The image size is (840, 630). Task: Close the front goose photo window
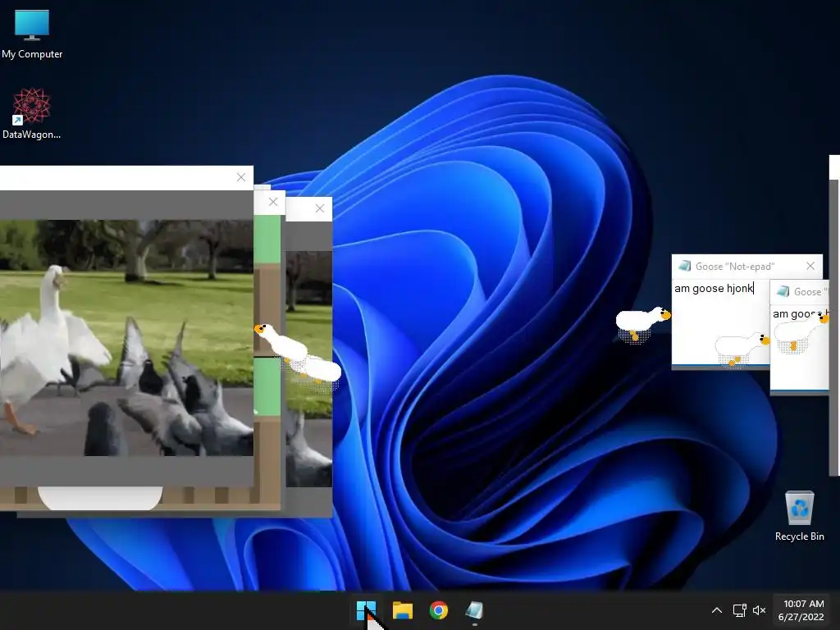[241, 177]
